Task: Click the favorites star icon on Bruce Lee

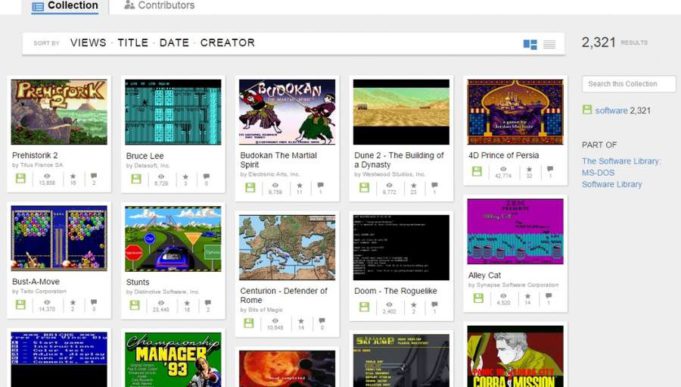Action: 185,177
